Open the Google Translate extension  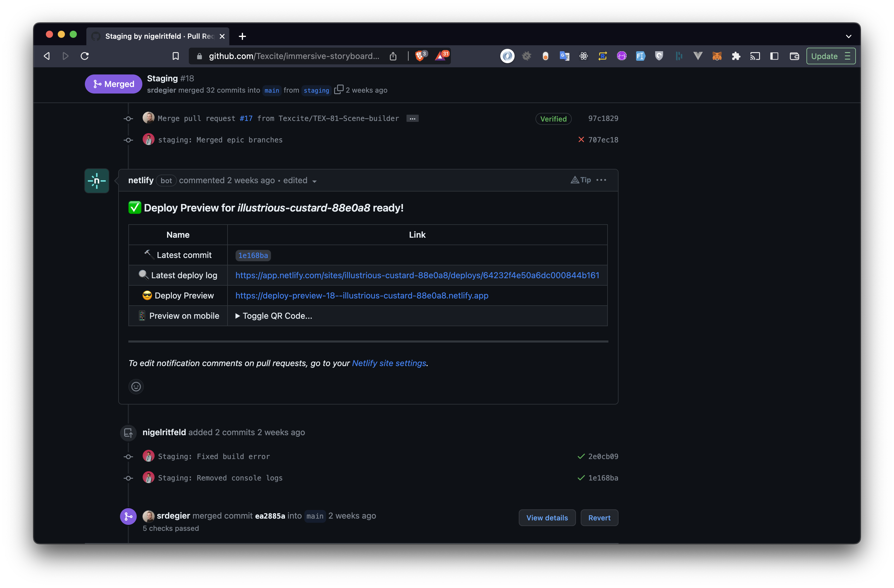(564, 56)
